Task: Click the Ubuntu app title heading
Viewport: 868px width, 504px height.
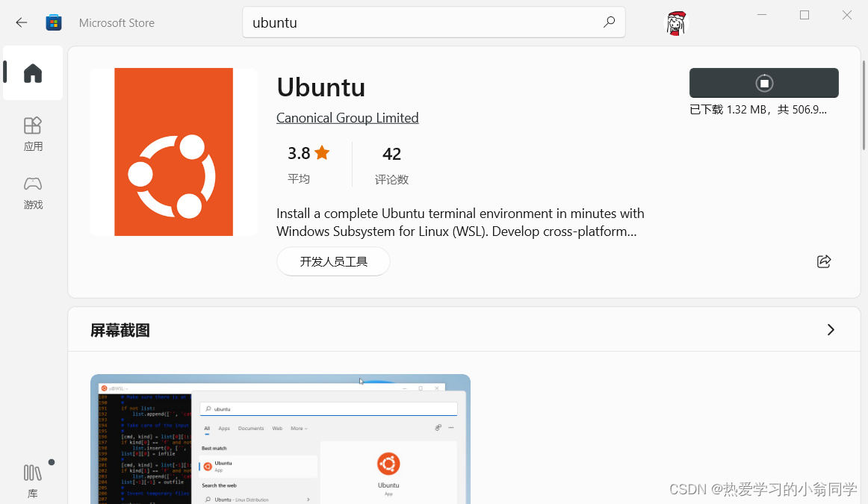Action: 321,87
